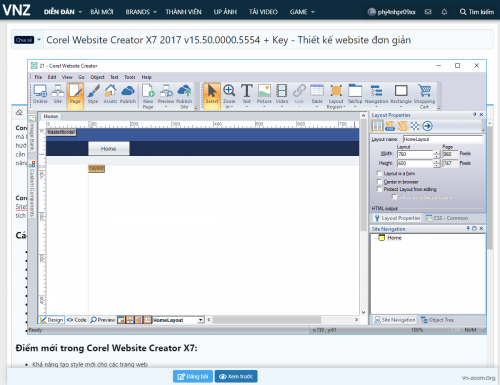Click the Xem trước preview button

point(236,376)
